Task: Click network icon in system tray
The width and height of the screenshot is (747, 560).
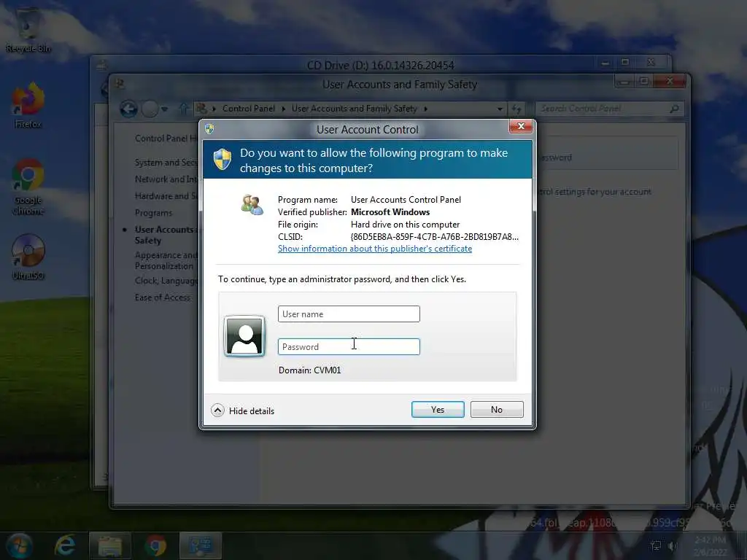Action: point(656,545)
